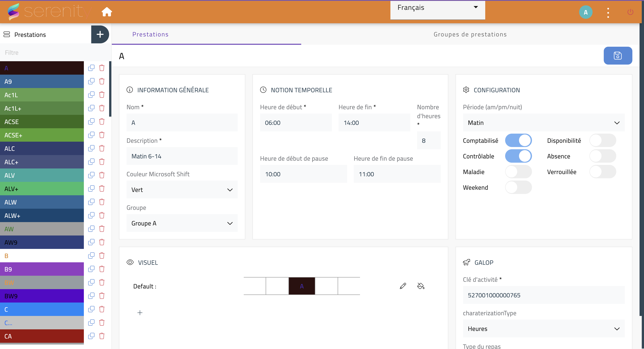The image size is (644, 349).
Task: Enable the Maladie toggle
Action: (518, 172)
